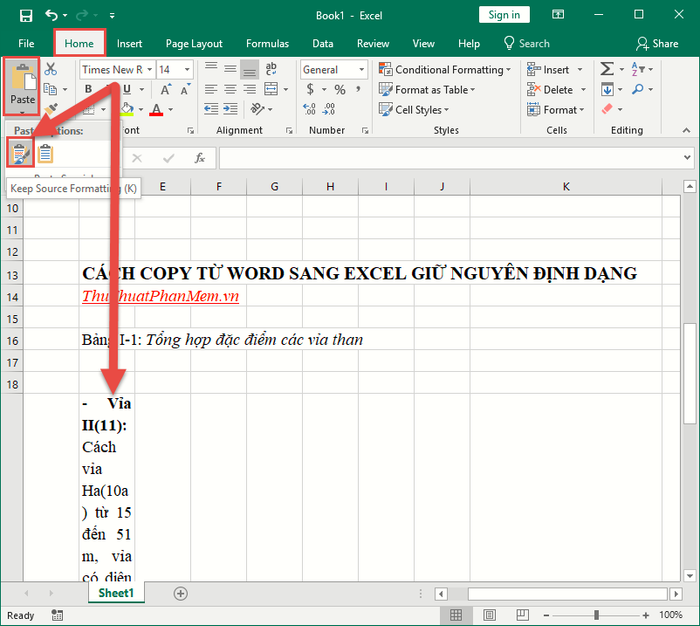The width and height of the screenshot is (700, 626).
Task: Select Keep Source Formatting paste option
Action: coord(21,154)
